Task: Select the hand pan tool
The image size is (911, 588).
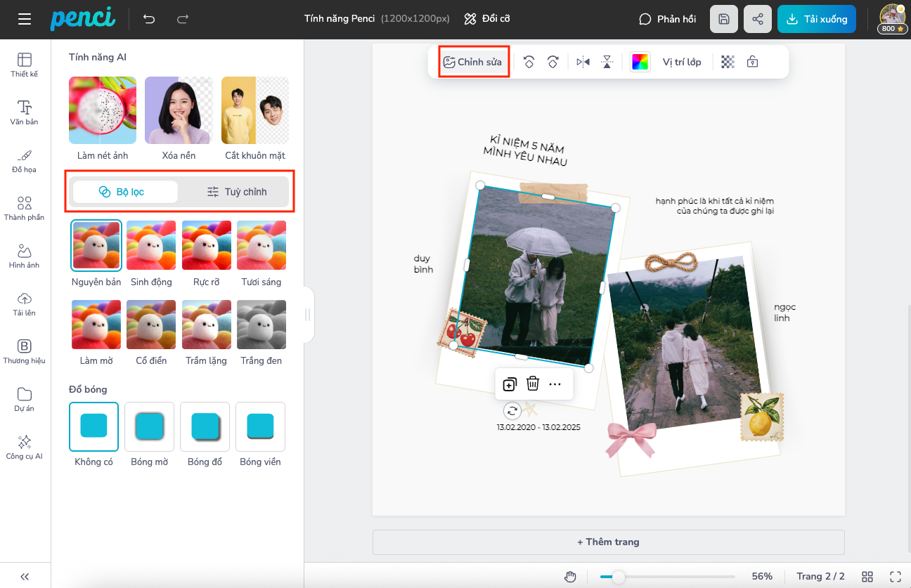Action: point(570,576)
